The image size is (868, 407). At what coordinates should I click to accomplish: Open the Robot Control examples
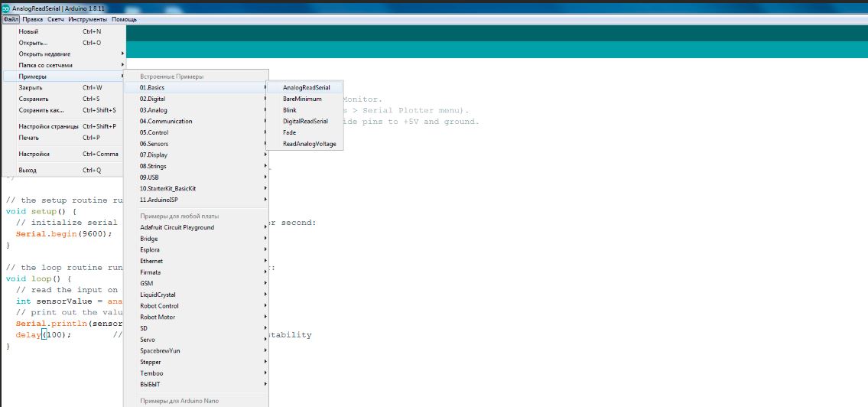(x=196, y=306)
